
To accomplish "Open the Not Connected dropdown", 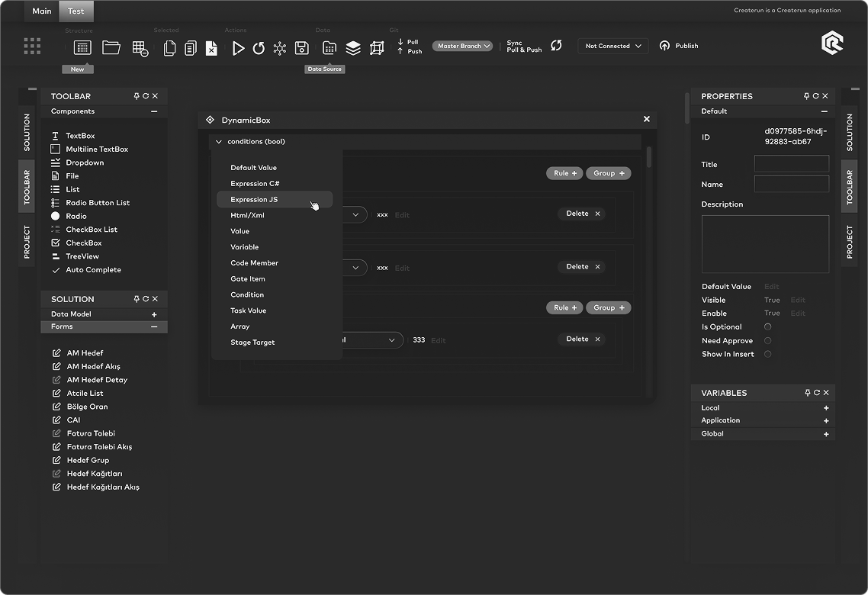I will [613, 46].
